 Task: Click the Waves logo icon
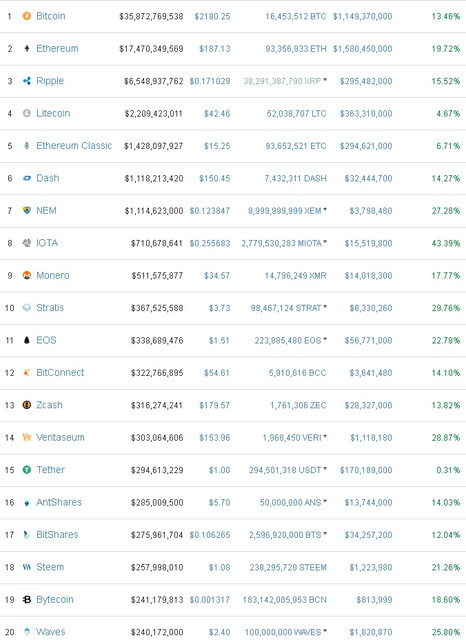(x=27, y=631)
